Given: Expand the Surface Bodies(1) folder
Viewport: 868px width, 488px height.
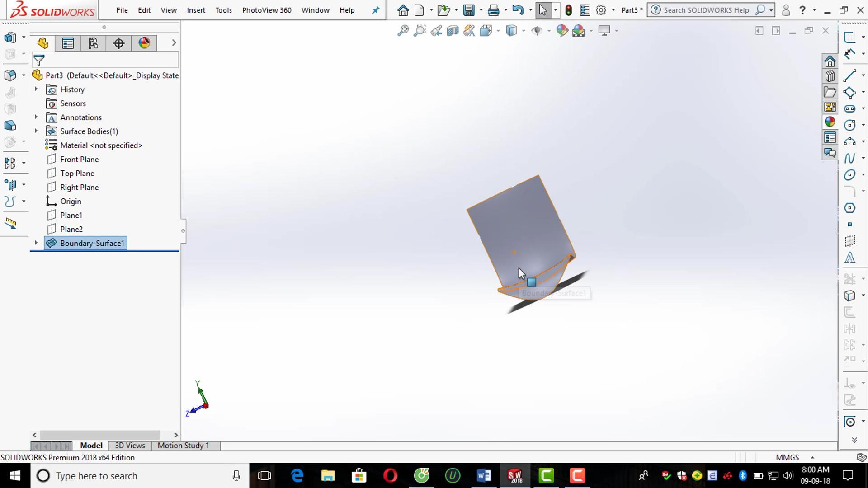Looking at the screenshot, I should pos(36,131).
